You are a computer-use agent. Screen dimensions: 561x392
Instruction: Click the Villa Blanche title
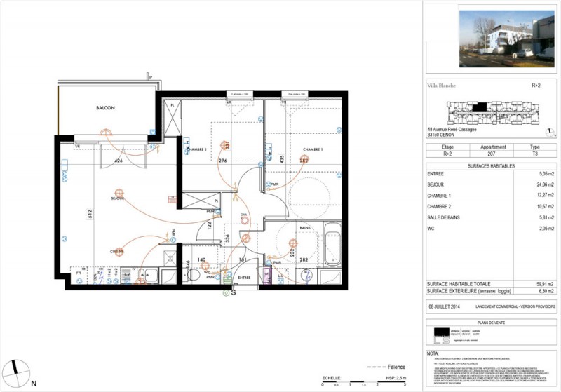coord(442,86)
